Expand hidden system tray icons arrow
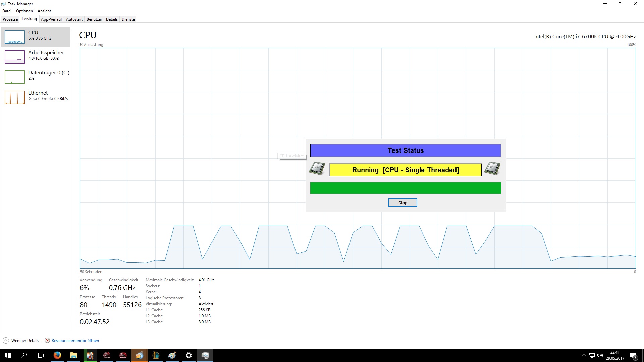The image size is (644, 362). 584,355
